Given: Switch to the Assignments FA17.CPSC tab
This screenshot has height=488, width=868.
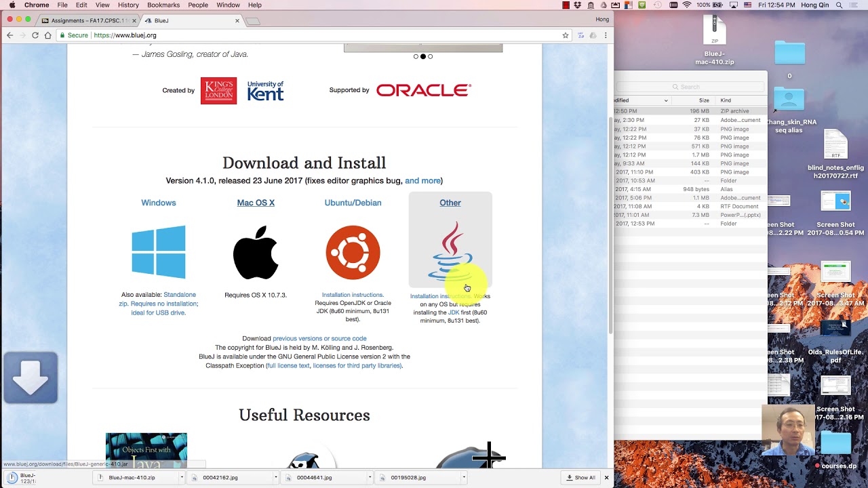Looking at the screenshot, I should [x=87, y=20].
